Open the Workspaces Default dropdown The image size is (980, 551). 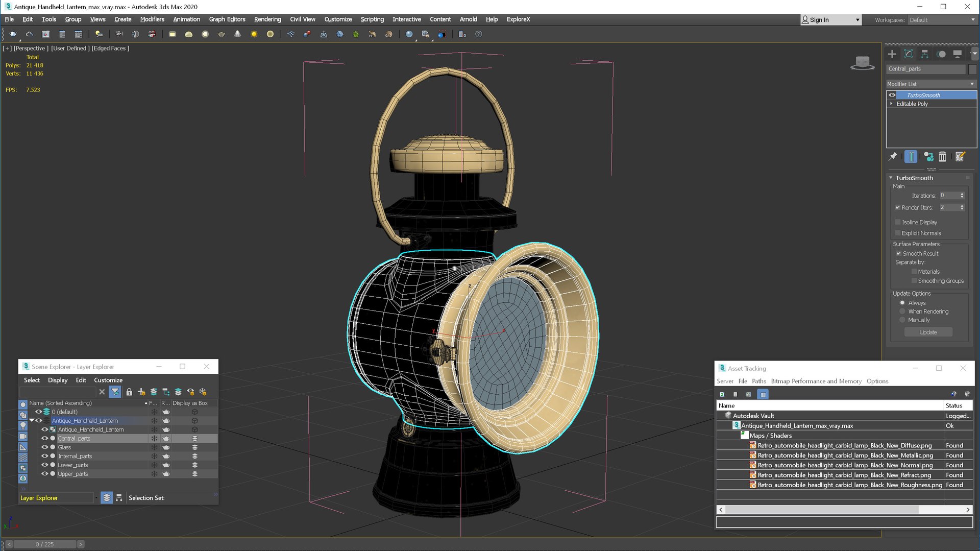click(x=942, y=20)
